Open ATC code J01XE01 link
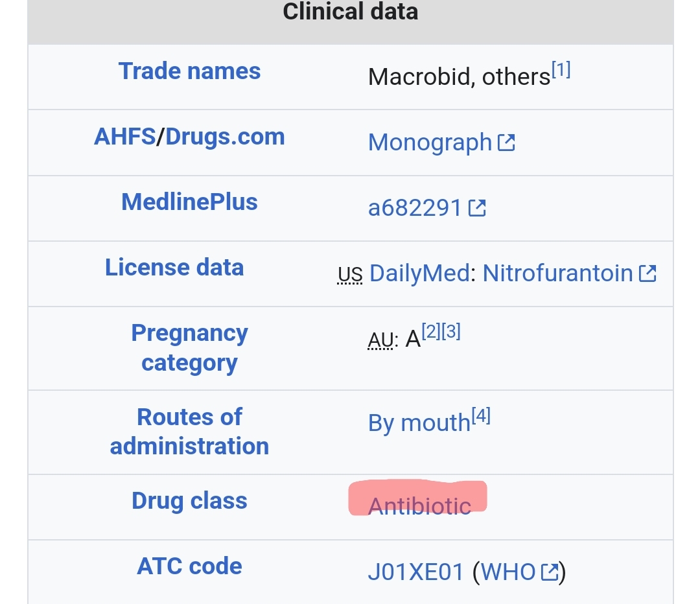Viewport: 700px width, 604px height. pyautogui.click(x=416, y=572)
